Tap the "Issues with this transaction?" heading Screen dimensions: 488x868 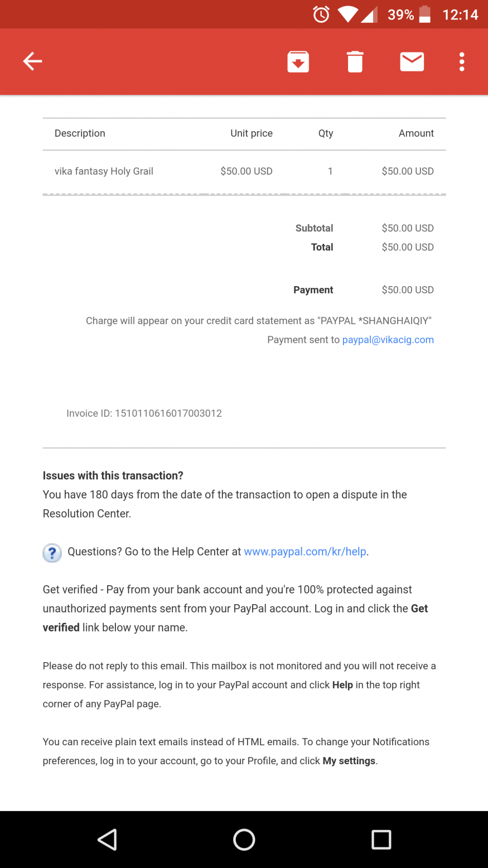(x=113, y=476)
